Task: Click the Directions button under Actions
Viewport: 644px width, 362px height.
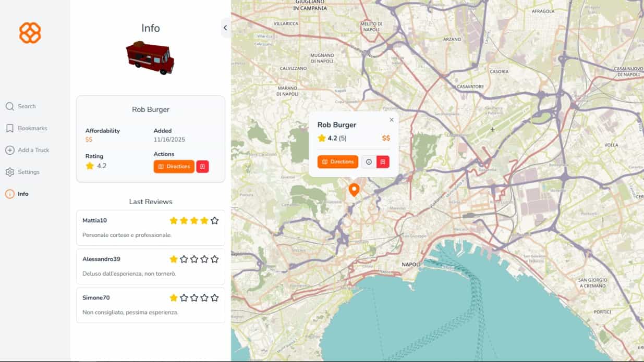Action: (174, 166)
